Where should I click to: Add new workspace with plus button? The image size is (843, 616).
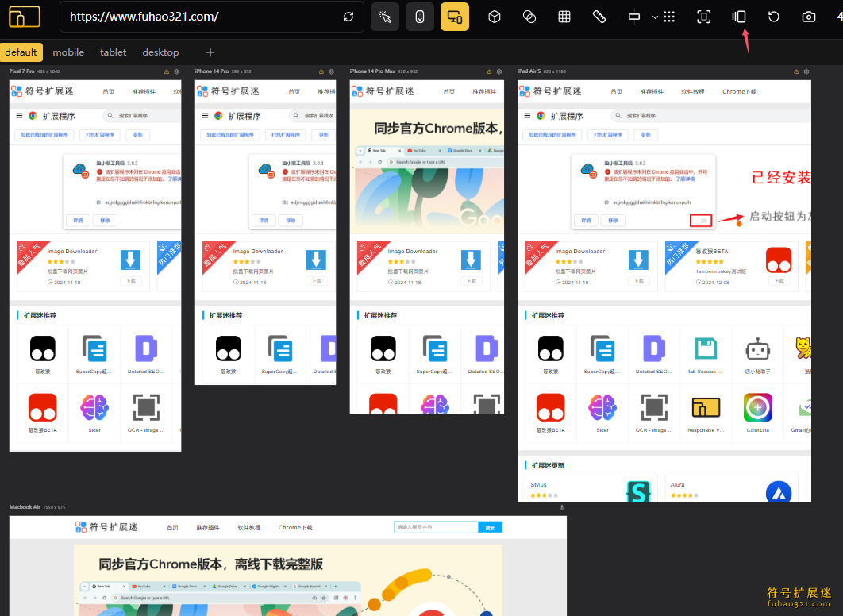tap(210, 52)
